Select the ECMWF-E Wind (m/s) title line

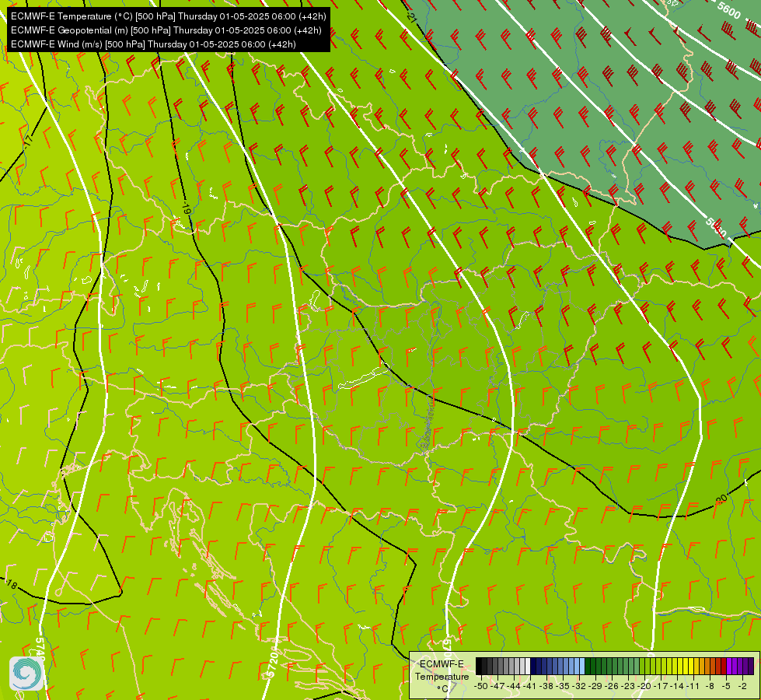click(153, 44)
